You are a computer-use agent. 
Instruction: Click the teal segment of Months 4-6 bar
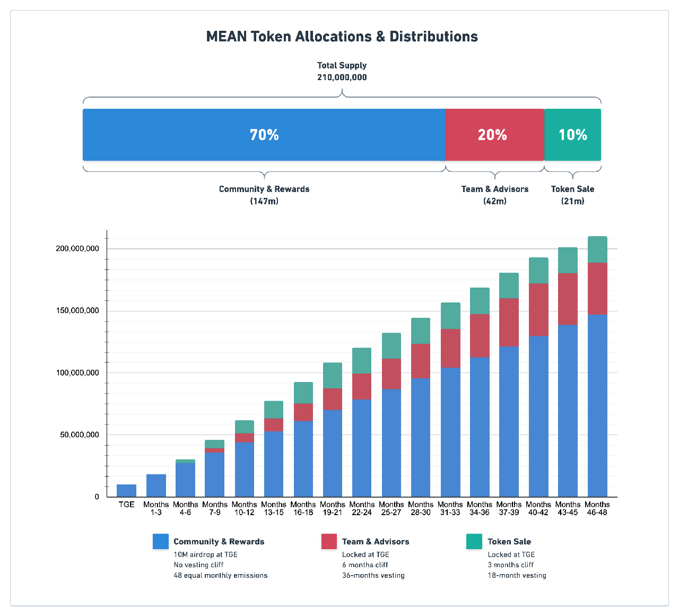(186, 461)
